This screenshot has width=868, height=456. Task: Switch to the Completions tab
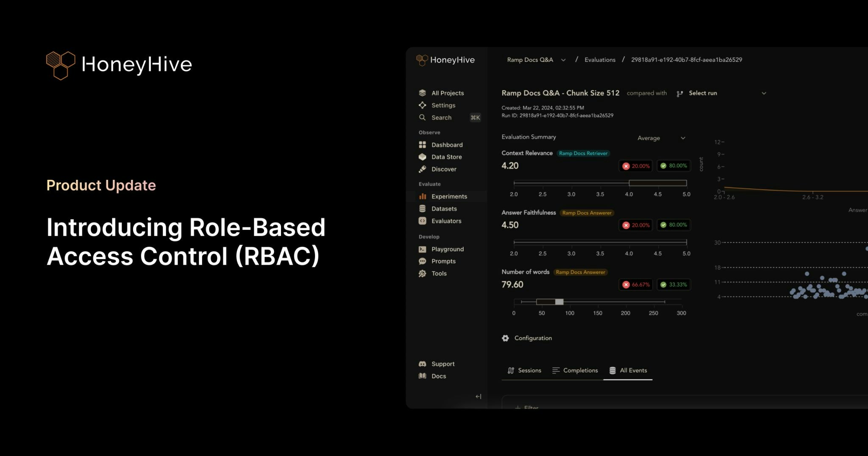tap(575, 370)
